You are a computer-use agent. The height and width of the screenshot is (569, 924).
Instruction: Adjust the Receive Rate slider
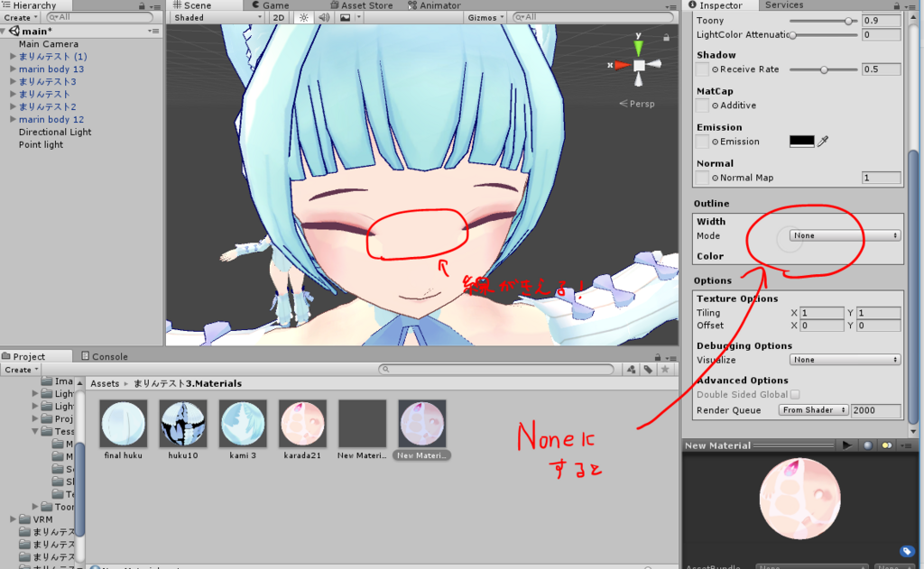pos(824,69)
